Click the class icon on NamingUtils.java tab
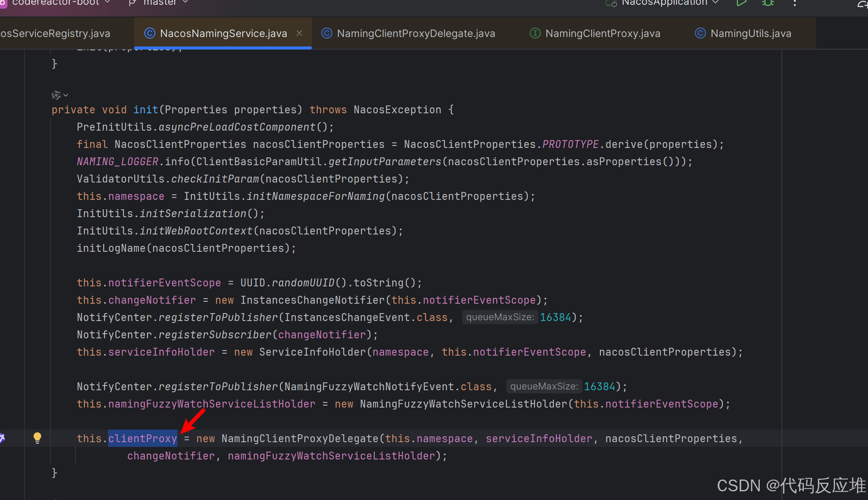This screenshot has height=500, width=868. point(700,33)
